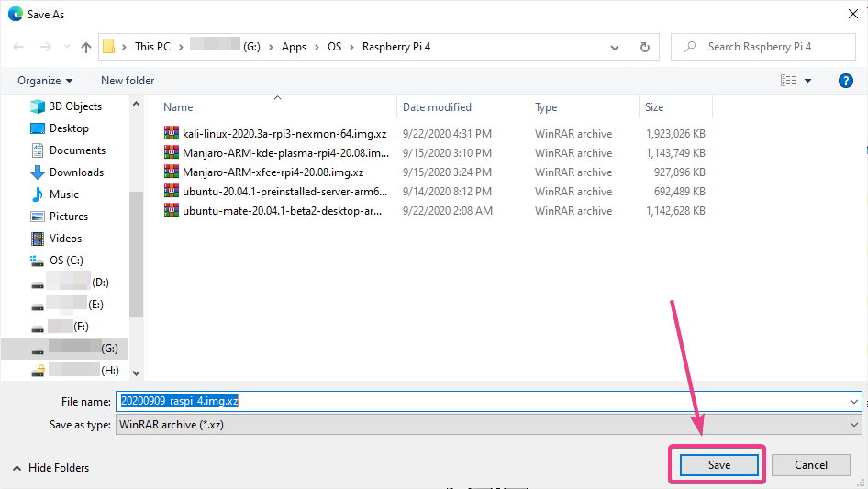Open the 3D Objects folder
This screenshot has width=868, height=489.
[75, 106]
